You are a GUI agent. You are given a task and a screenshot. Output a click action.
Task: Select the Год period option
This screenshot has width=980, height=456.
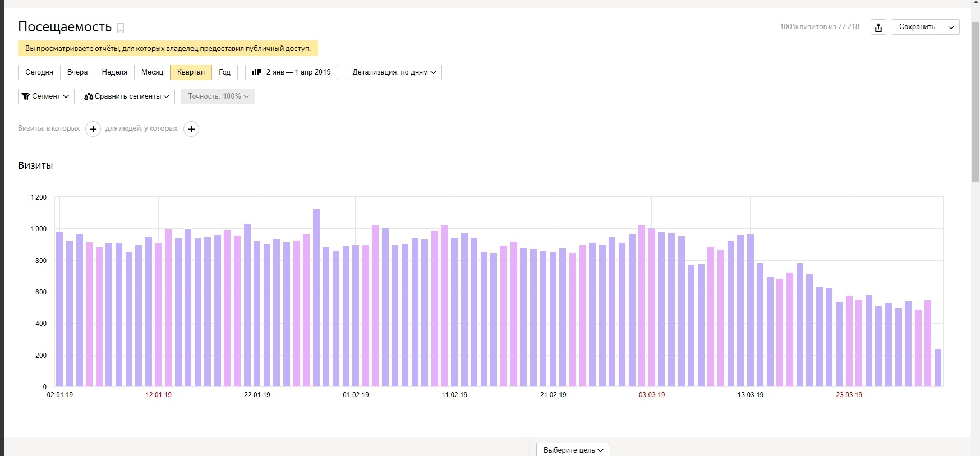(224, 72)
